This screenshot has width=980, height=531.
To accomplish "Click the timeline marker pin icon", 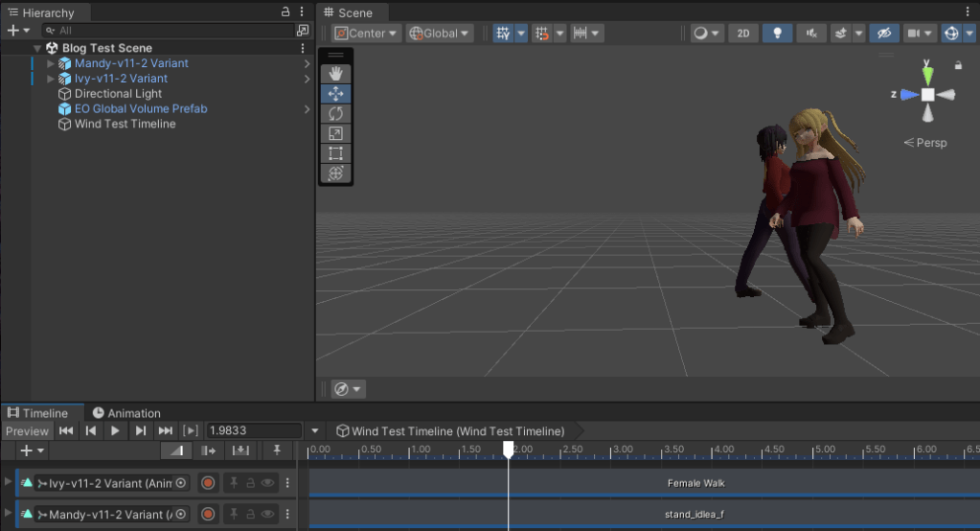I will pos(276,450).
